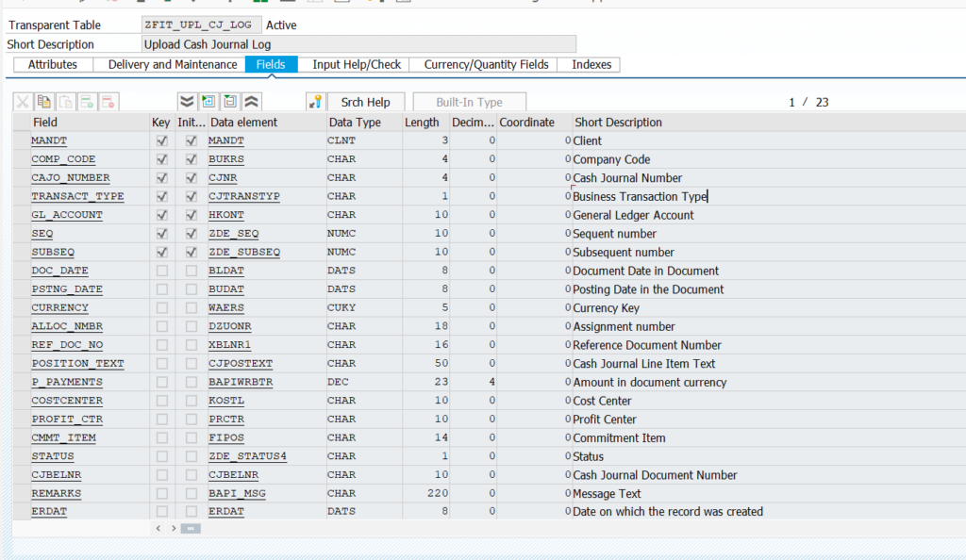Enable Key checkbox for DOC_DATE field
The height and width of the screenshot is (560, 966).
click(x=162, y=271)
